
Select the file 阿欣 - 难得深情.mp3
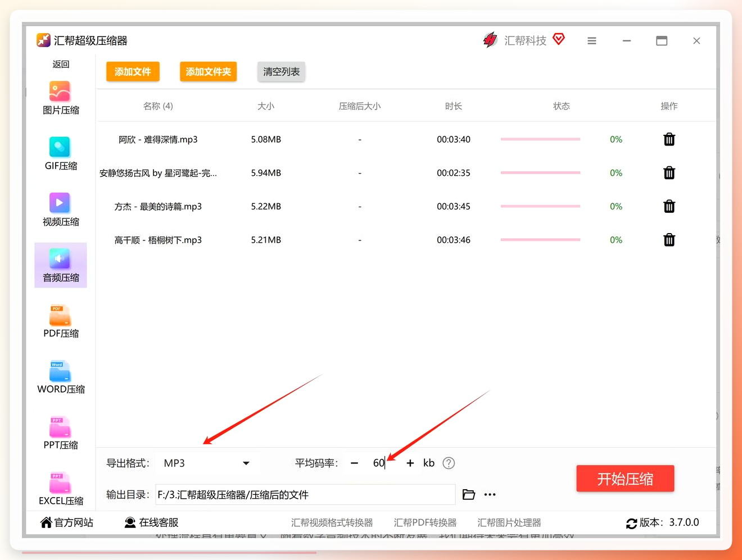(158, 139)
